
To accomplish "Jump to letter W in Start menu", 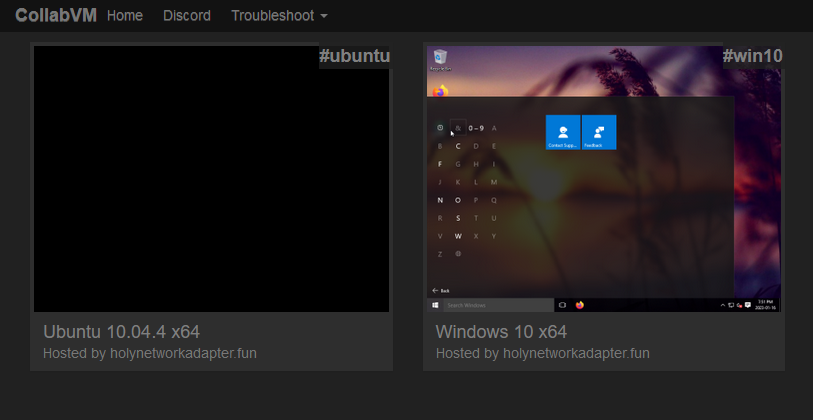I will tap(458, 236).
